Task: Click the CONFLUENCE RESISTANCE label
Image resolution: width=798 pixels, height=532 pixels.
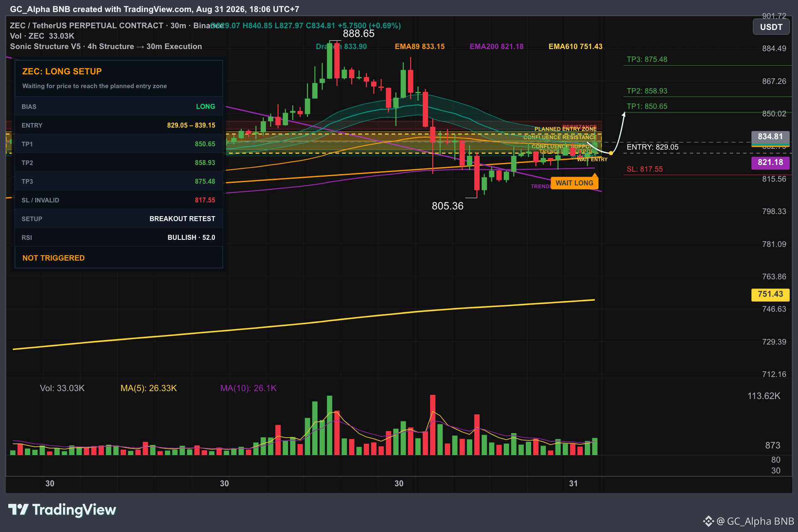Action: [x=560, y=137]
